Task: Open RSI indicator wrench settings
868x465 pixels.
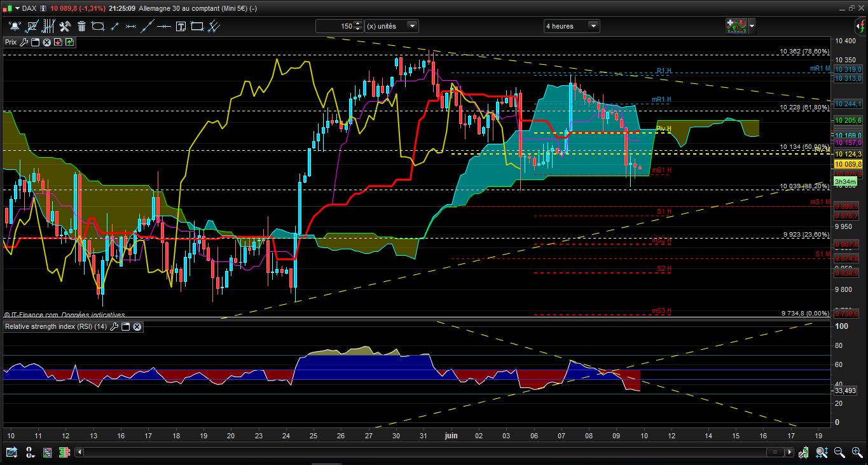Action: pyautogui.click(x=114, y=326)
